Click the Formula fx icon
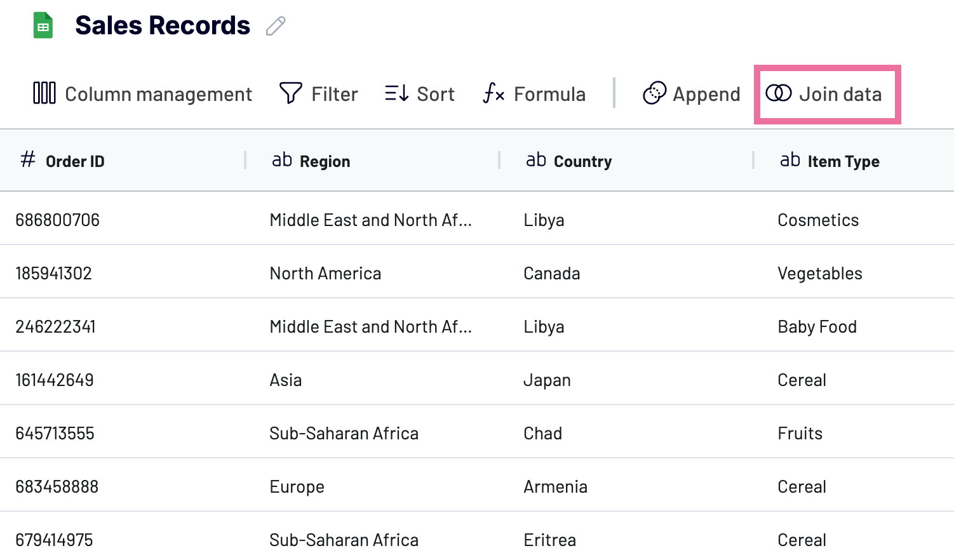 click(x=494, y=93)
